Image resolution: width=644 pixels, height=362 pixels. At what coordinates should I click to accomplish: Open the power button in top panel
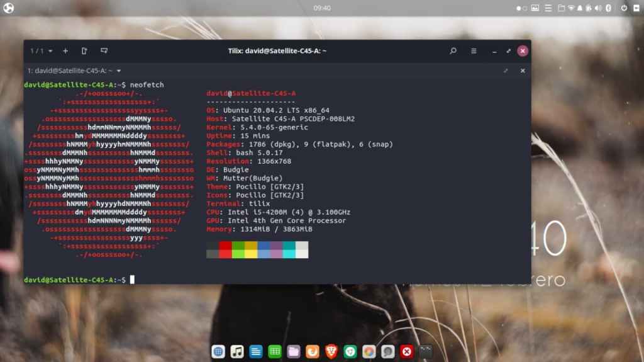(624, 8)
